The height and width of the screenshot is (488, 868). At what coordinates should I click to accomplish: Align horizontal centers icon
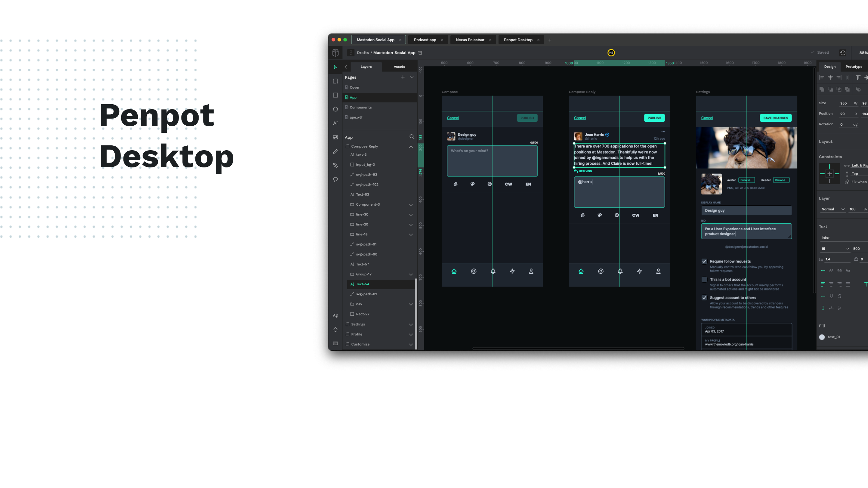830,77
